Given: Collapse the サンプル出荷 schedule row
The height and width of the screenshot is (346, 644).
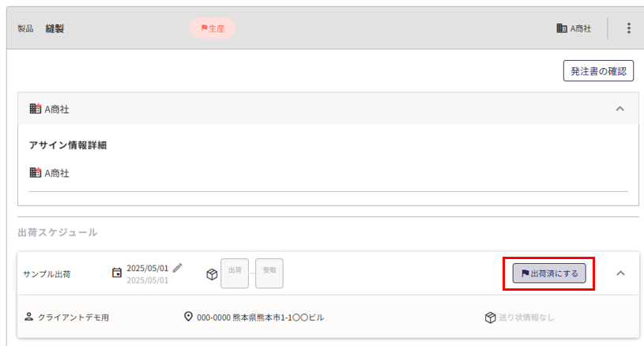Looking at the screenshot, I should (620, 273).
